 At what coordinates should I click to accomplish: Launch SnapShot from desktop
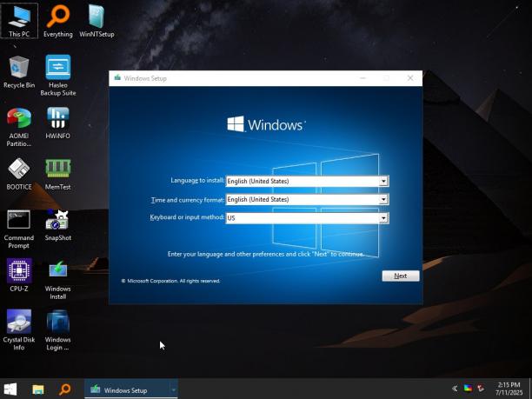[x=58, y=225]
